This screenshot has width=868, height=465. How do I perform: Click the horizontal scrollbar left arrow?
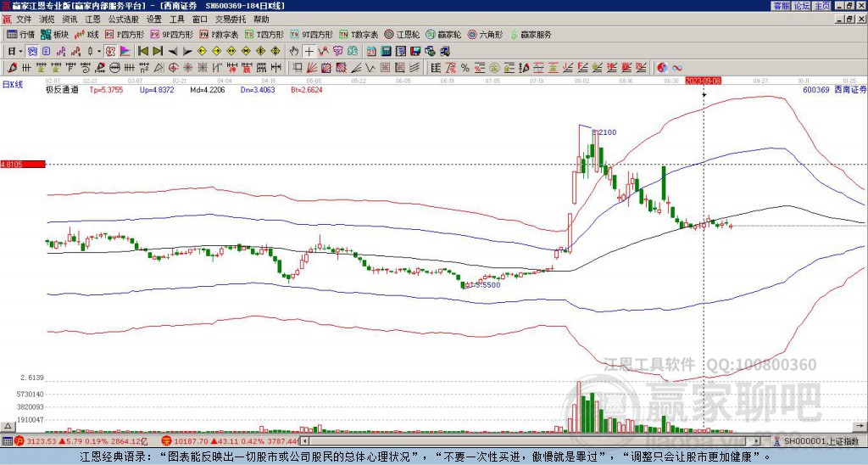304,441
